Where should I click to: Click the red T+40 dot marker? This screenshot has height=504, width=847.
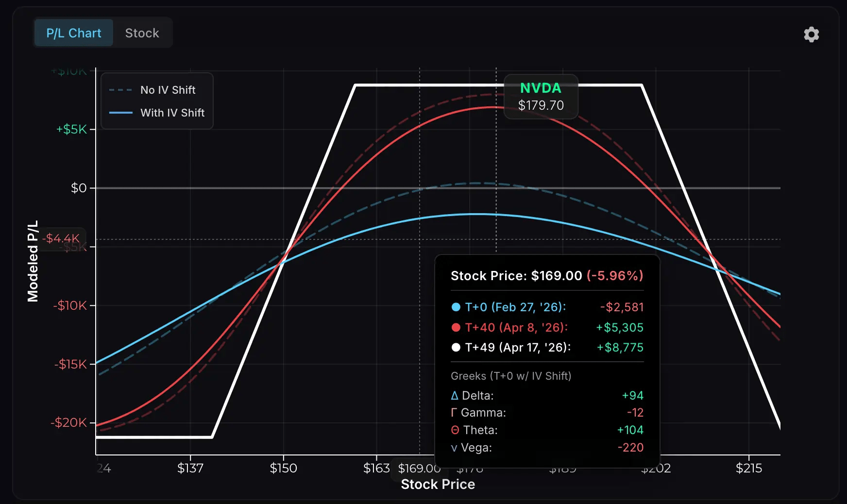(456, 327)
